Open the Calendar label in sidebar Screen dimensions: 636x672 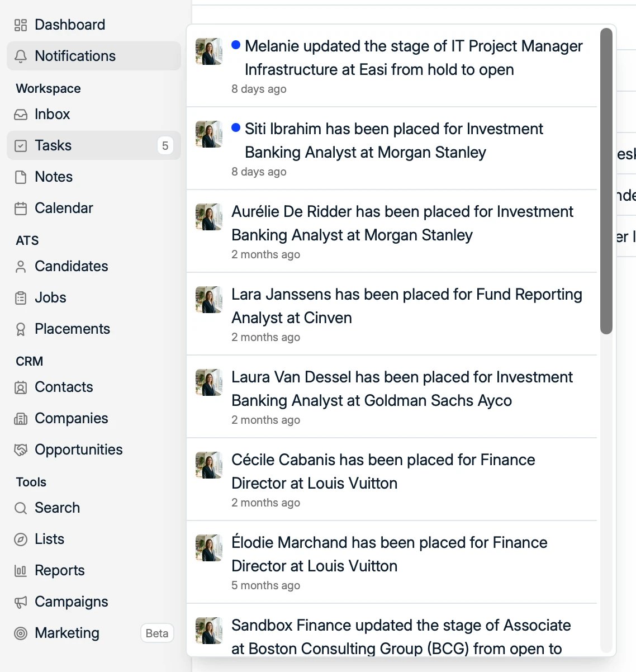[64, 208]
